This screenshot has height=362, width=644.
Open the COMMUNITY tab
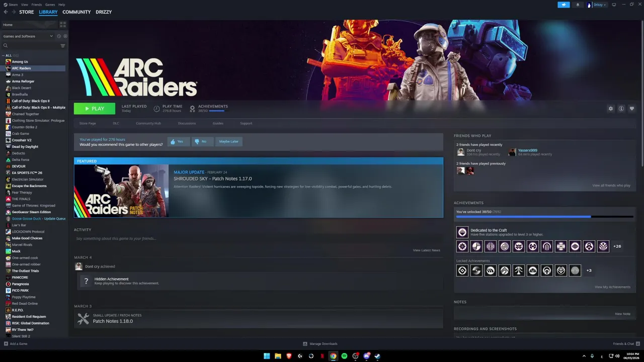[x=76, y=12]
